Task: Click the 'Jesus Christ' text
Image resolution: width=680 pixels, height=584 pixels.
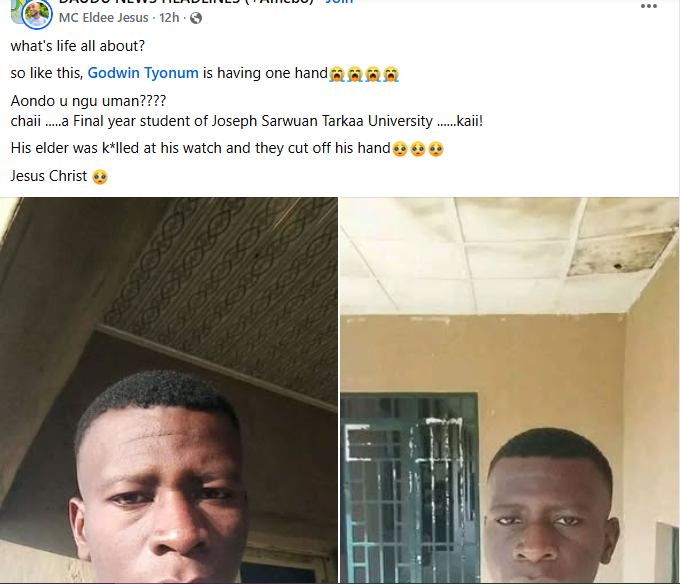Action: tap(48, 176)
